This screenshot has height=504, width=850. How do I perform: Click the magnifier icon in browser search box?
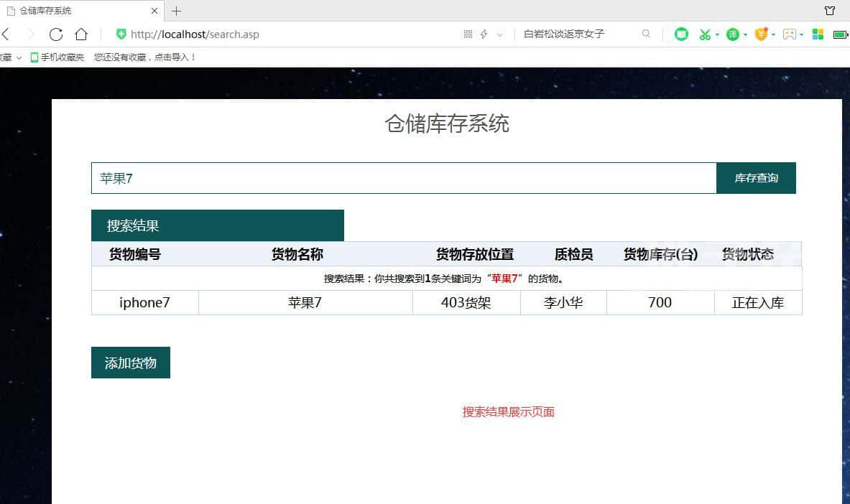pos(646,34)
